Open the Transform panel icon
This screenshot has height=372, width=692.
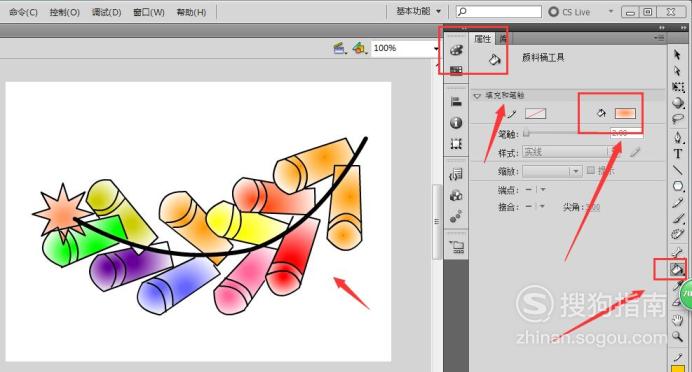tap(456, 143)
